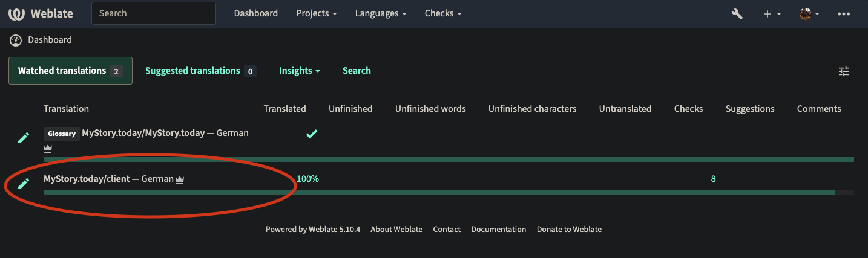This screenshot has width=868, height=258.
Task: Focus the Search input field
Action: tap(154, 13)
